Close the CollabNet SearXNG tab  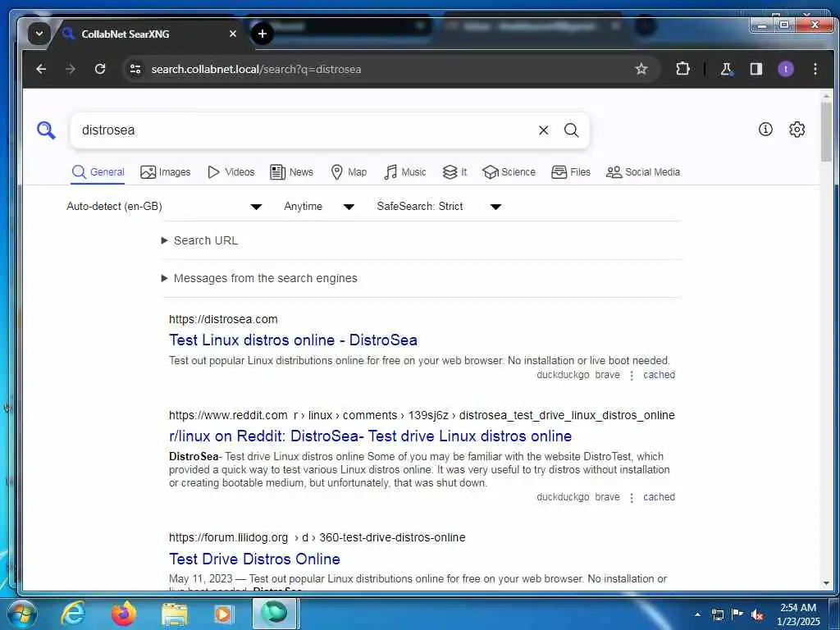pyautogui.click(x=232, y=34)
